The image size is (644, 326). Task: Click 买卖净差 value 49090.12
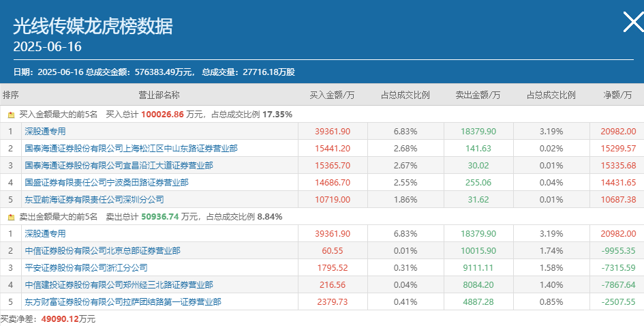click(x=61, y=319)
